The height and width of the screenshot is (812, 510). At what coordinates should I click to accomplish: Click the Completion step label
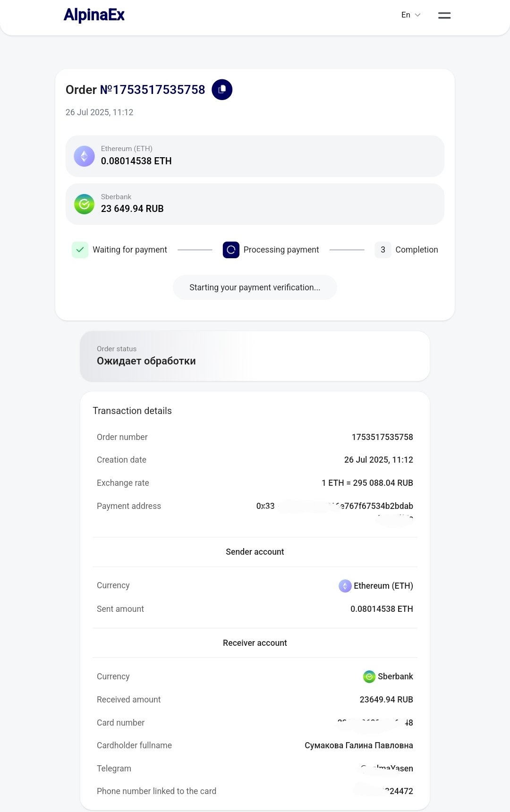[416, 250]
